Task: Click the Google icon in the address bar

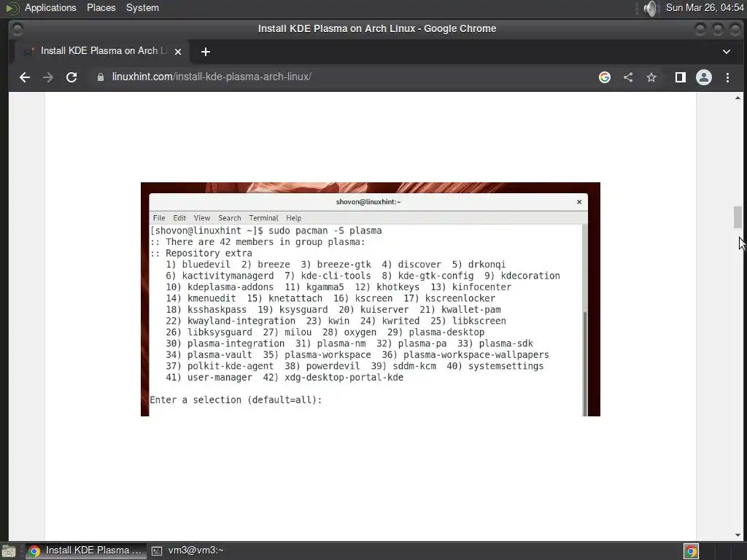Action: click(x=605, y=77)
